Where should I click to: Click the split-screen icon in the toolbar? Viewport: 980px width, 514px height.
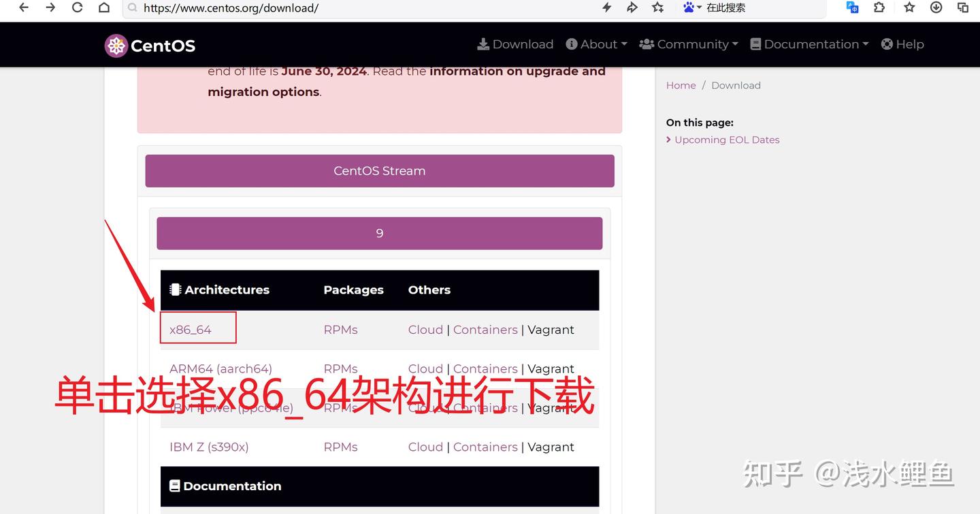[x=962, y=8]
